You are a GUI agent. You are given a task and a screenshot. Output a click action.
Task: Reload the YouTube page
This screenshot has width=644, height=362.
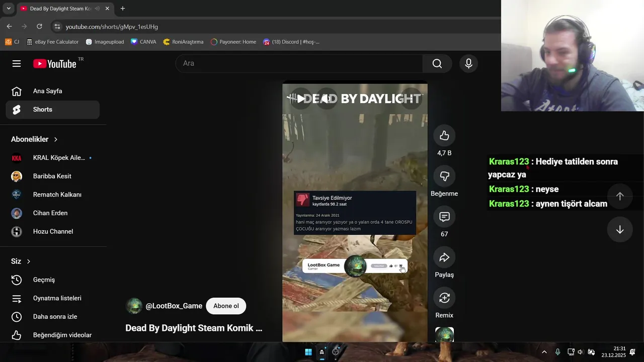[39, 26]
